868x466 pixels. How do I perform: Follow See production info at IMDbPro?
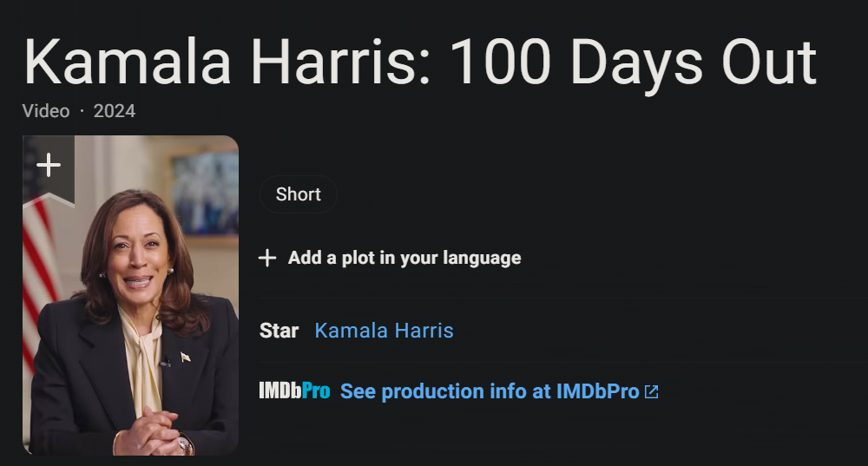[x=490, y=391]
